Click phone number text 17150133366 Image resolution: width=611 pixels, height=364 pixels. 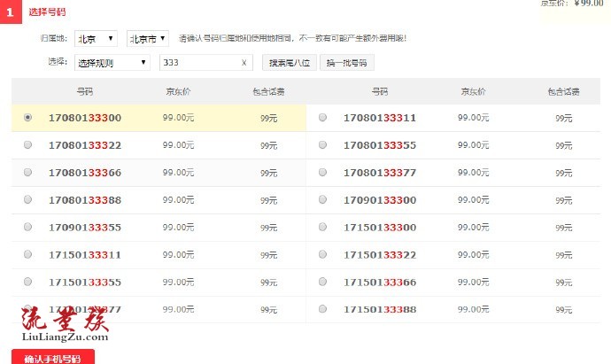point(380,283)
